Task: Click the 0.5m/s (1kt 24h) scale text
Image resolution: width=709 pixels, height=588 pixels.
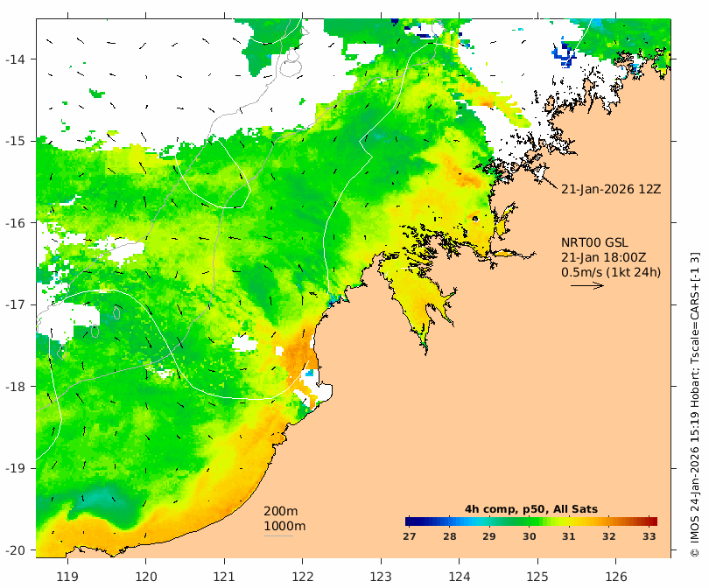Action: click(611, 272)
